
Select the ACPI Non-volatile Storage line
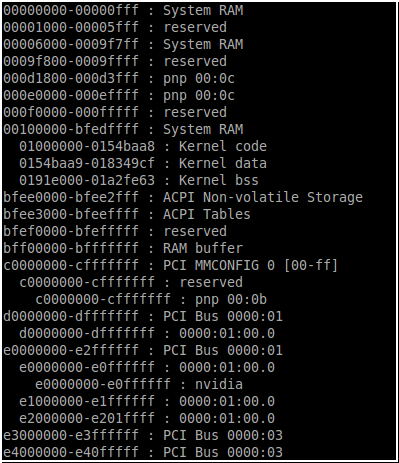183,198
